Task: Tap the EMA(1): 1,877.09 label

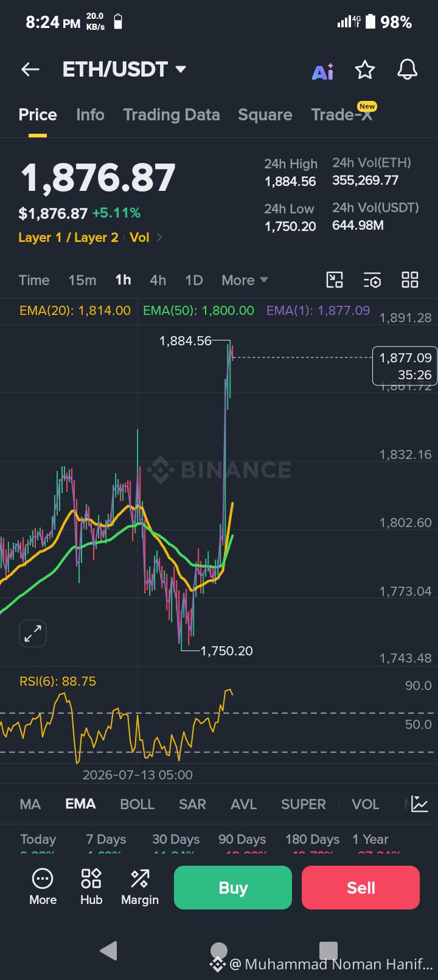Action: (318, 311)
